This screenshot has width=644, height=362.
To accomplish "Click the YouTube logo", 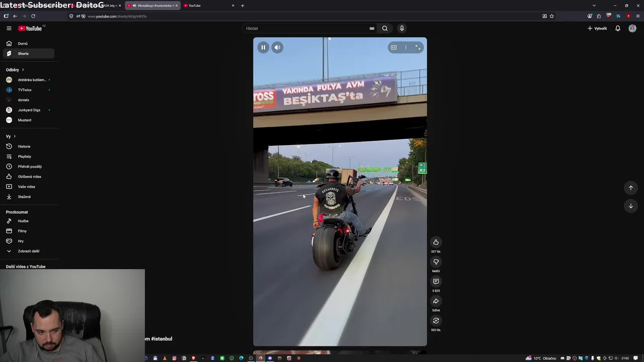I will pyautogui.click(x=31, y=28).
